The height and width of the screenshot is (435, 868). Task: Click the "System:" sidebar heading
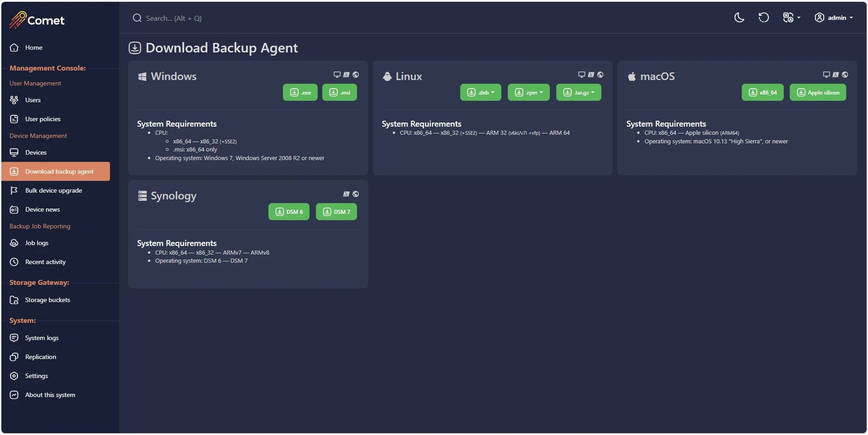tap(23, 321)
